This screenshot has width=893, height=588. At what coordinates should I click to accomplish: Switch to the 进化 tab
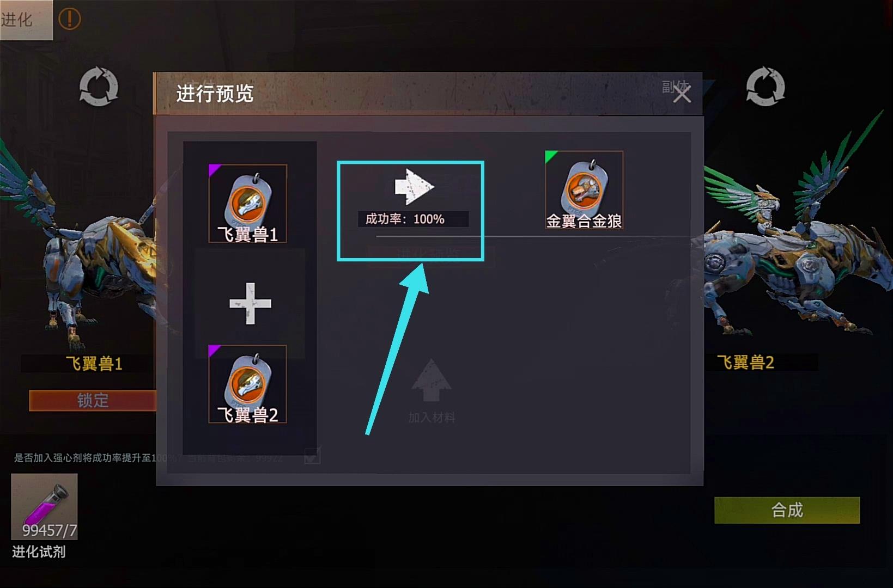(x=26, y=20)
